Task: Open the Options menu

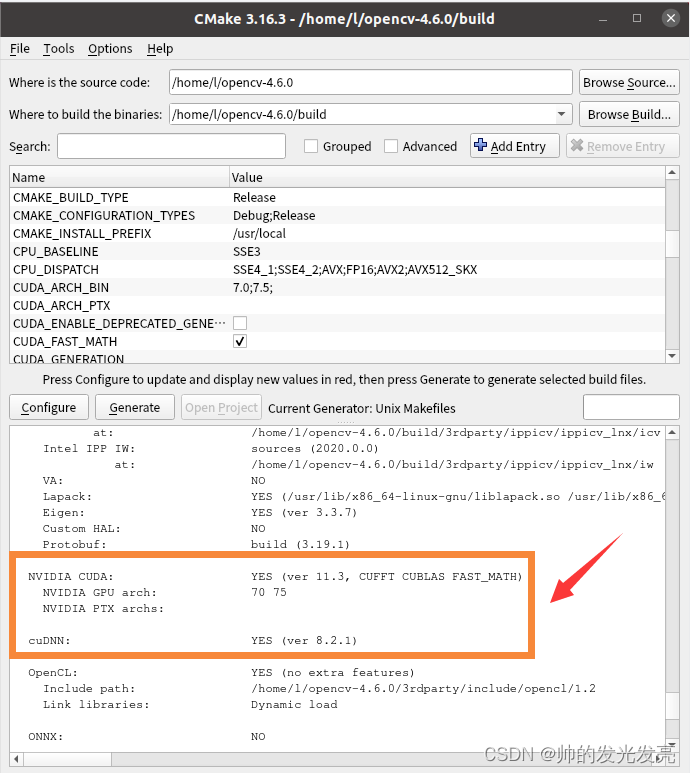Action: pos(110,48)
